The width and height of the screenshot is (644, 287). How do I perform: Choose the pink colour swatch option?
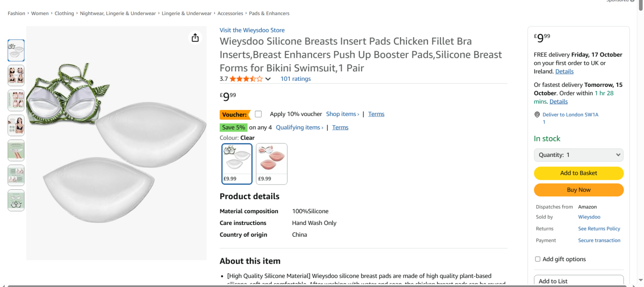tap(272, 163)
